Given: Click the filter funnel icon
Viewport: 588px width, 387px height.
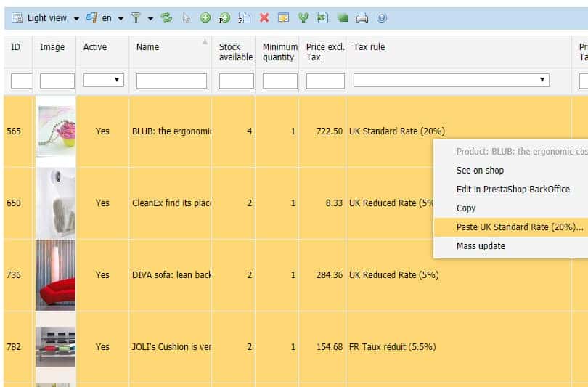Looking at the screenshot, I should tap(136, 18).
